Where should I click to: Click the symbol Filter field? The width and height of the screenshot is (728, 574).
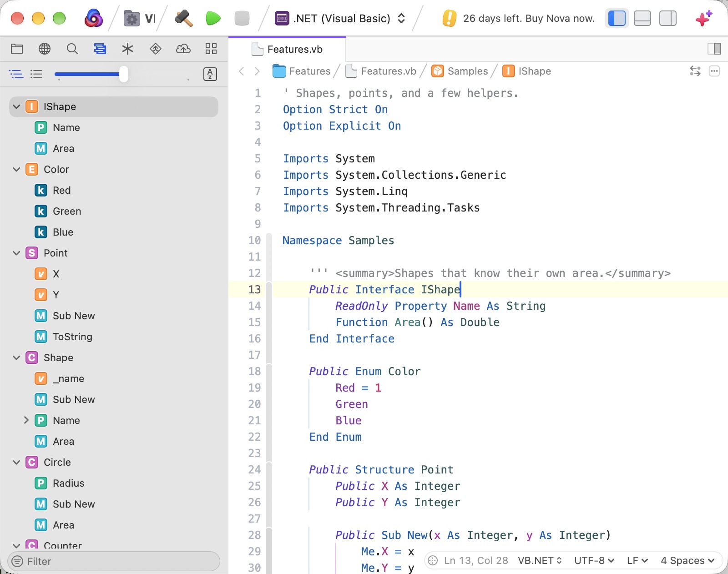(114, 561)
